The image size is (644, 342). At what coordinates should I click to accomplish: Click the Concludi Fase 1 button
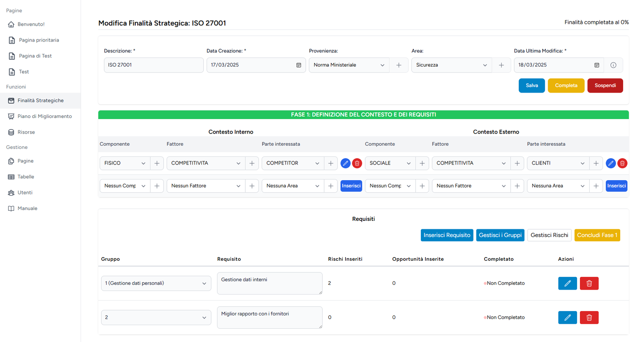[x=597, y=235]
